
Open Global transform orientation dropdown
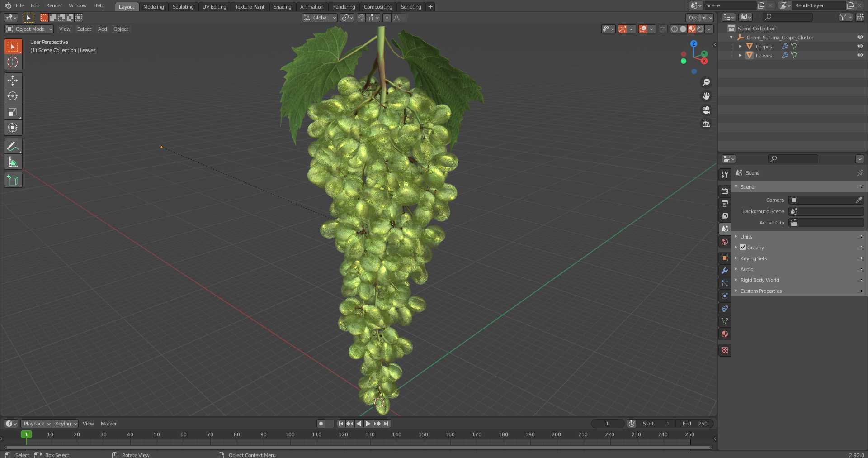click(x=320, y=18)
